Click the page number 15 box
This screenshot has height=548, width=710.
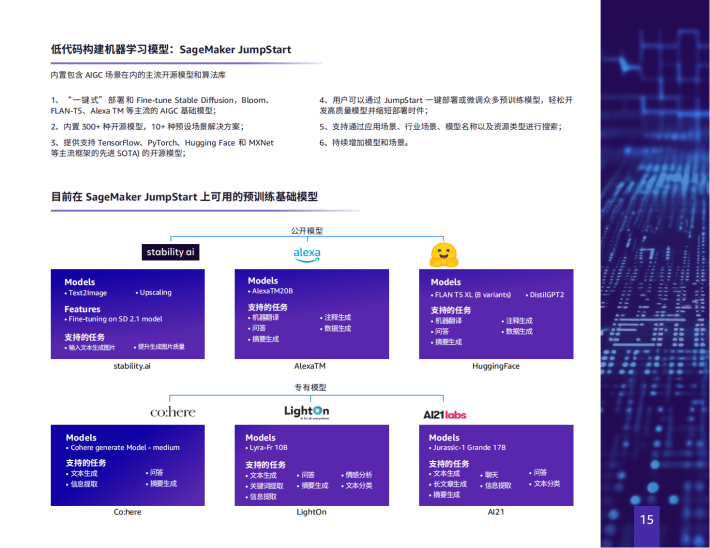coord(647,525)
